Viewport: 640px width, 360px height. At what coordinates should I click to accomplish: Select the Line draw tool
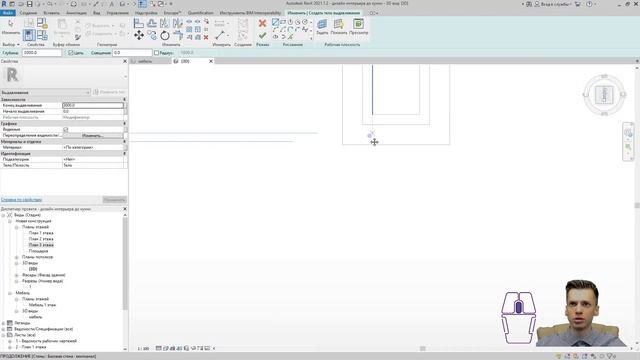click(276, 22)
